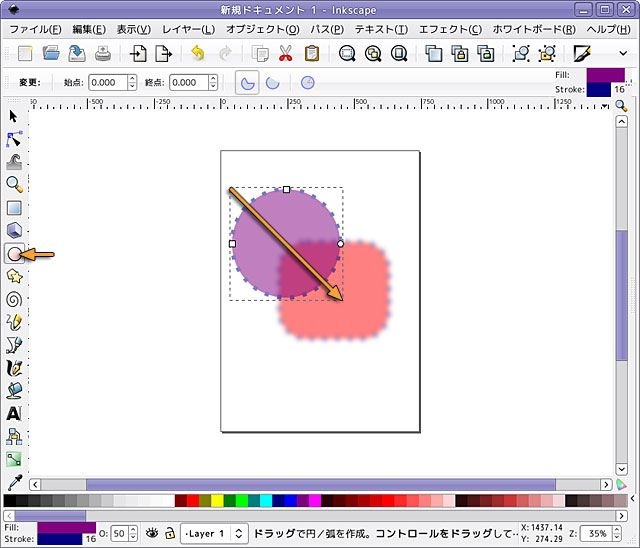
Task: Click the make whole ellipse button
Action: (307, 83)
